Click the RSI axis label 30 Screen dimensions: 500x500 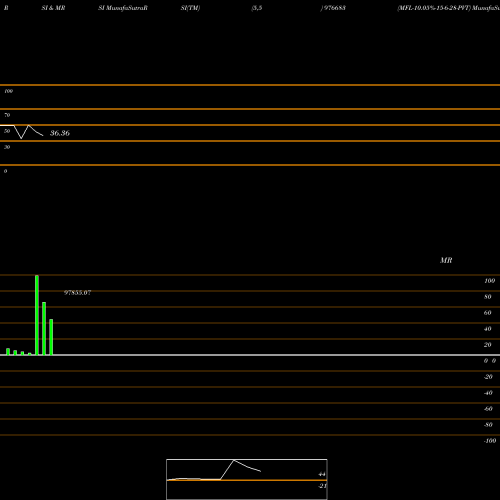point(7,147)
